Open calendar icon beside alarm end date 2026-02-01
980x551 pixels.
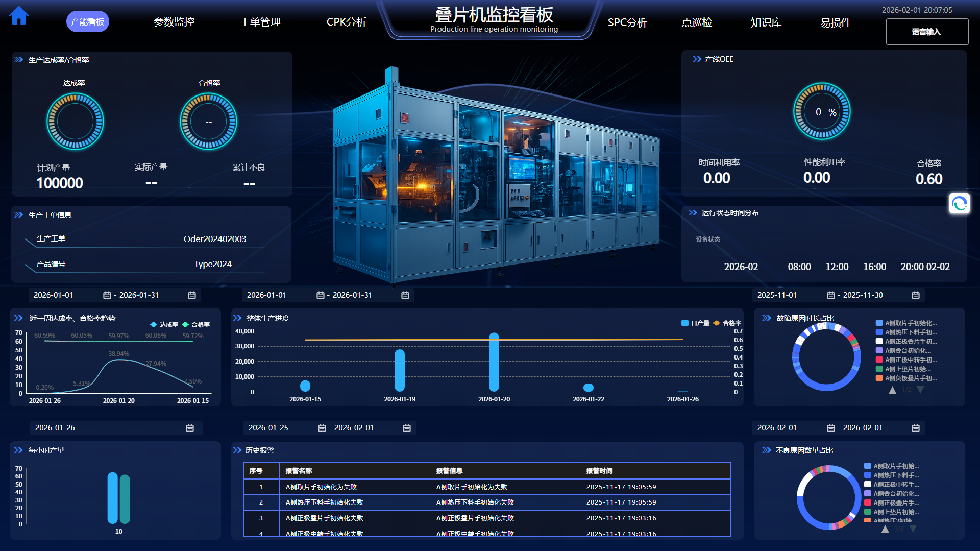tap(406, 428)
